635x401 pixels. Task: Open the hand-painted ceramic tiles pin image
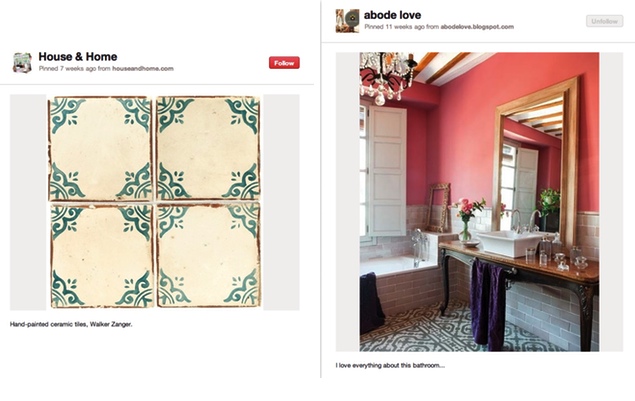(x=155, y=202)
